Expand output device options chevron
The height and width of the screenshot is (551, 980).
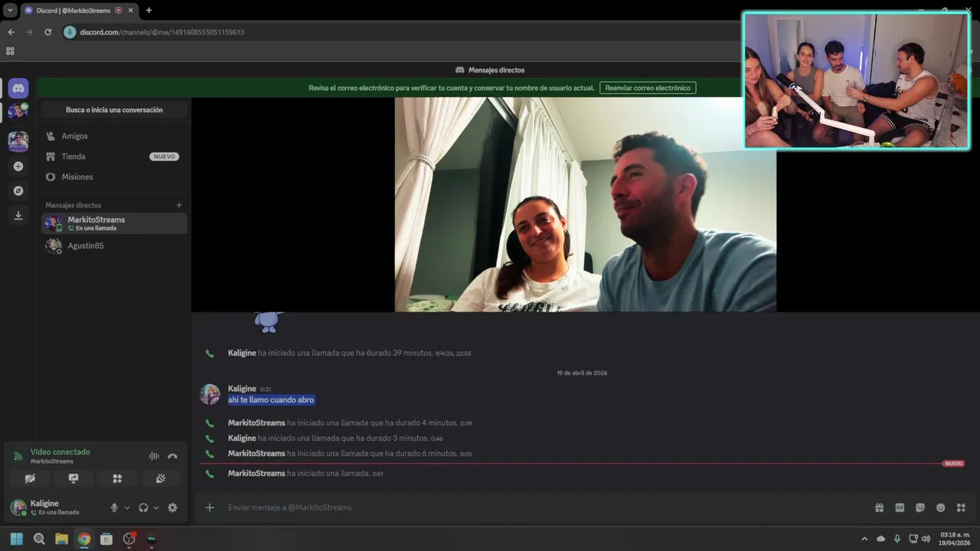[x=156, y=507]
